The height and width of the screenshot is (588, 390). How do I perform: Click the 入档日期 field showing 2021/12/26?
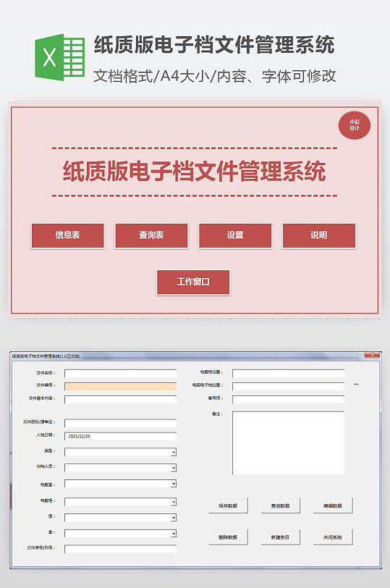[121, 436]
